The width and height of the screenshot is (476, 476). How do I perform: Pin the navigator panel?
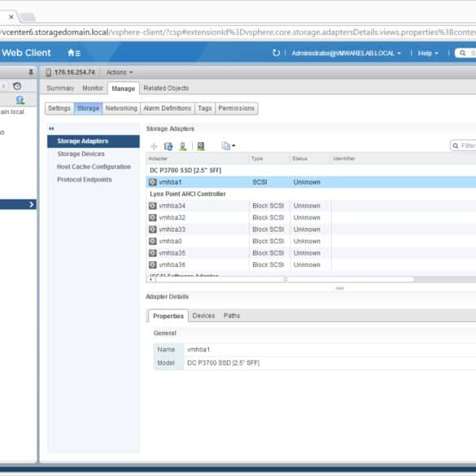tap(31, 72)
